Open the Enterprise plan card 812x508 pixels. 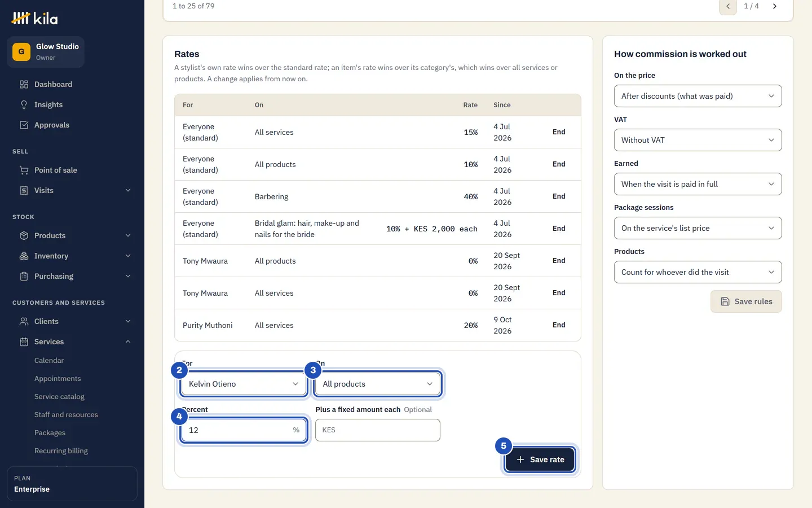72,484
